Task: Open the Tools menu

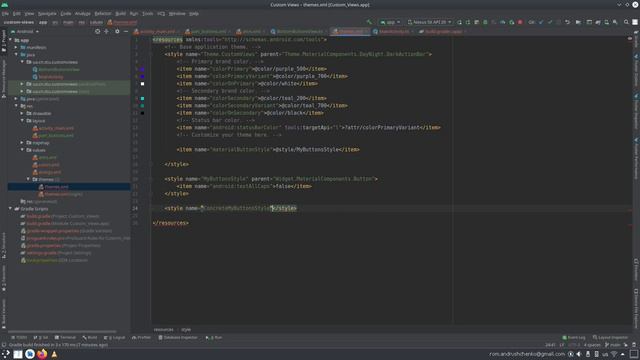Action: coord(148,13)
